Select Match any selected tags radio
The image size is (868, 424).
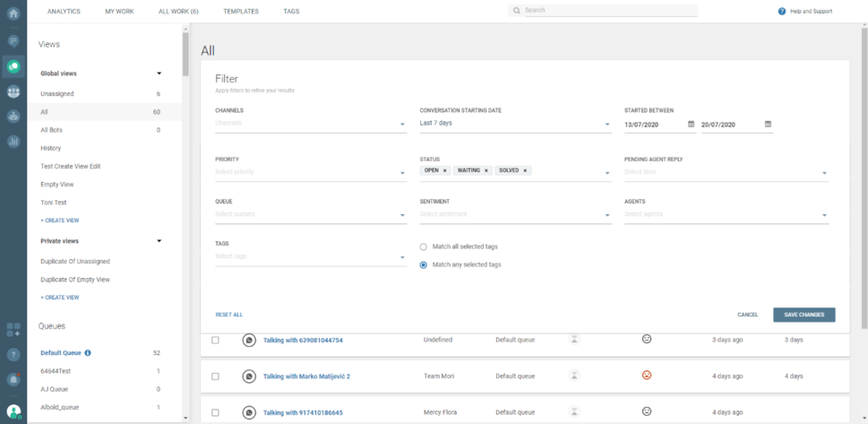[424, 264]
